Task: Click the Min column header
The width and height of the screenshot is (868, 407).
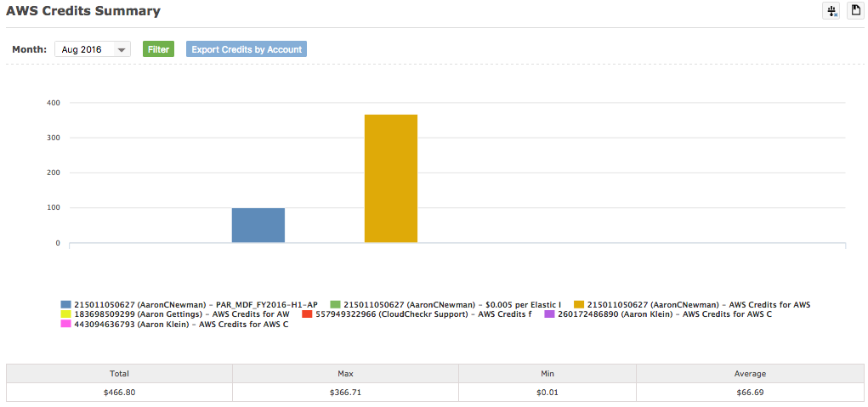Action: (x=547, y=374)
